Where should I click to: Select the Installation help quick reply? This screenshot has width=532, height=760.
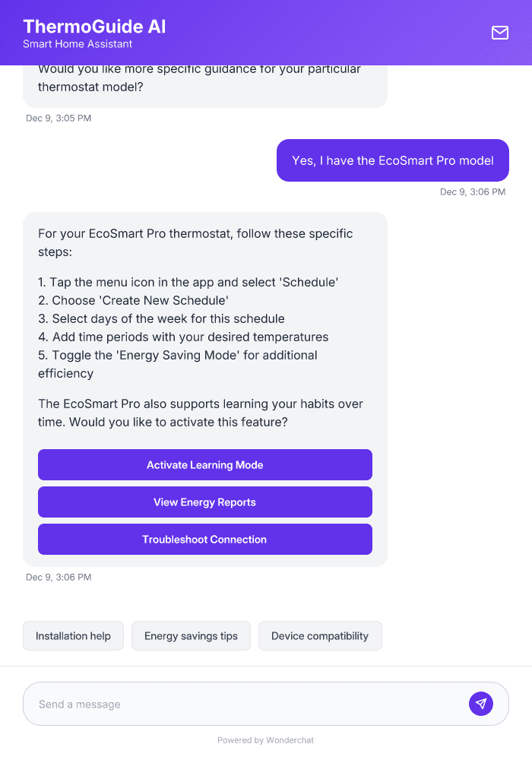tap(73, 635)
